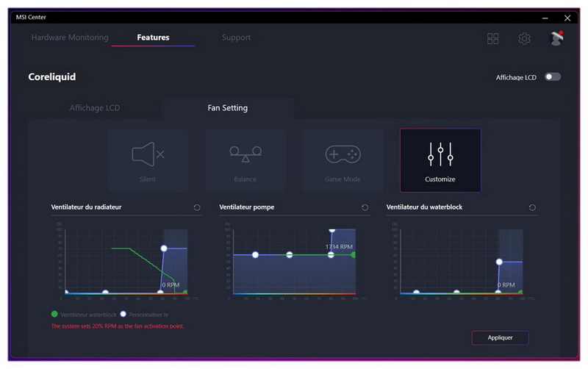Toggle the Affichage LCD switch

pyautogui.click(x=553, y=77)
